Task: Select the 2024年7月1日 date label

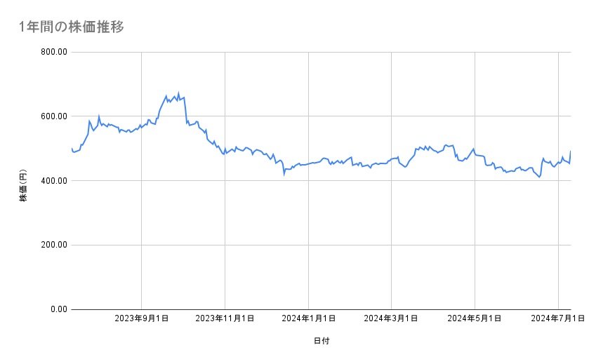Action: pyautogui.click(x=558, y=319)
